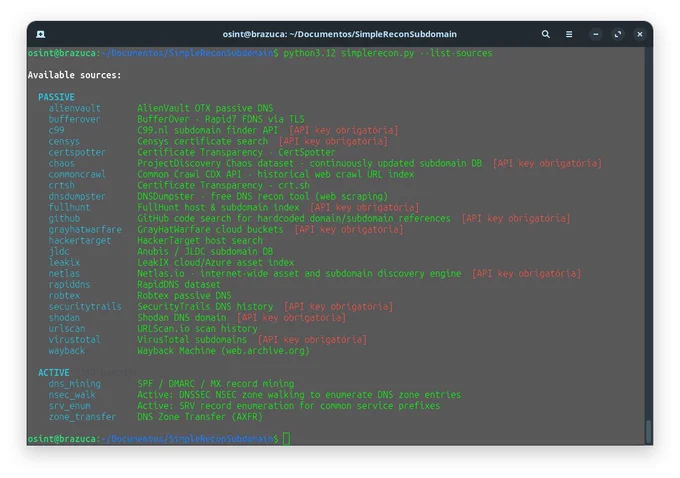Image resolution: width=680 pixels, height=478 pixels.
Task: Click the ACTIVE section heading
Action: (x=54, y=373)
